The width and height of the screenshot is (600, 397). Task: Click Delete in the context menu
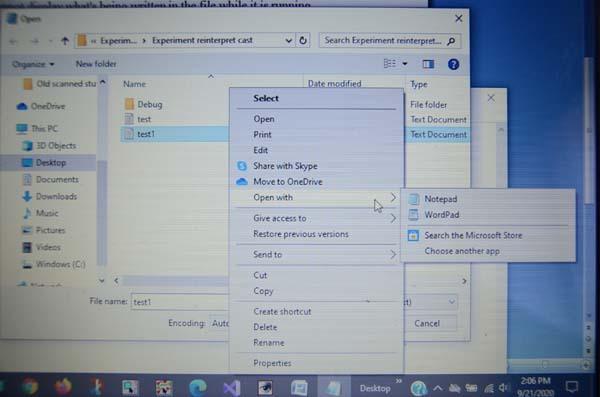coord(265,327)
